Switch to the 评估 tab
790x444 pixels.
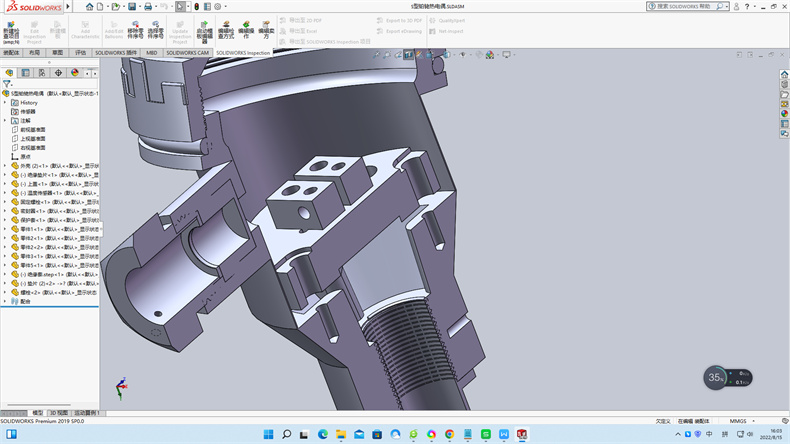81,52
